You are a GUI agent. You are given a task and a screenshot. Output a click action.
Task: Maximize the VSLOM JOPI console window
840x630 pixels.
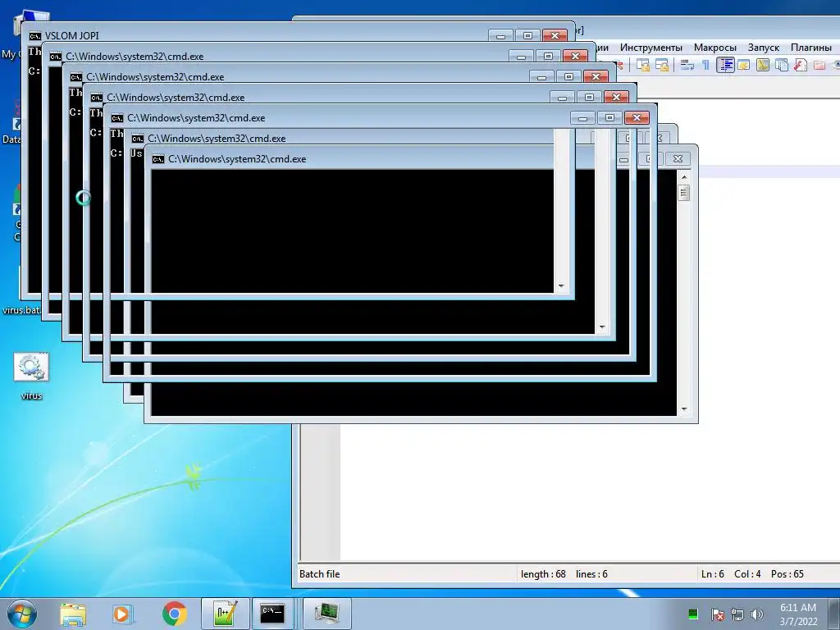coord(527,35)
